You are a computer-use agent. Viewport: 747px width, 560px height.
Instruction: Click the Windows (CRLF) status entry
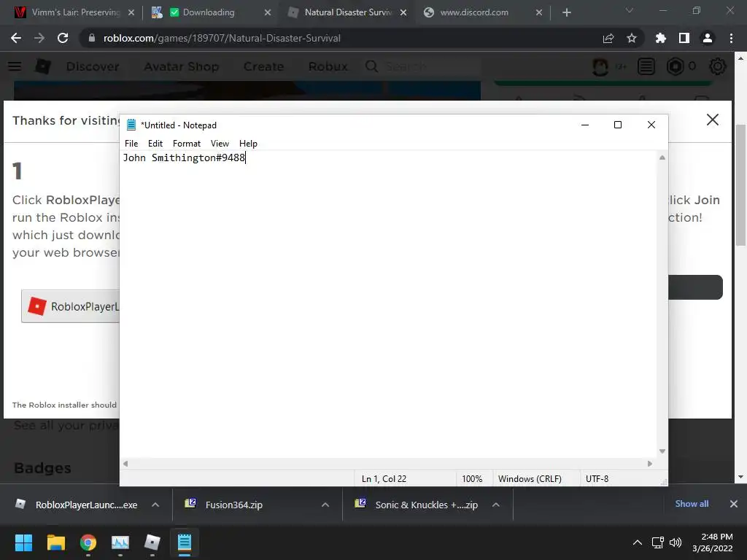point(530,478)
